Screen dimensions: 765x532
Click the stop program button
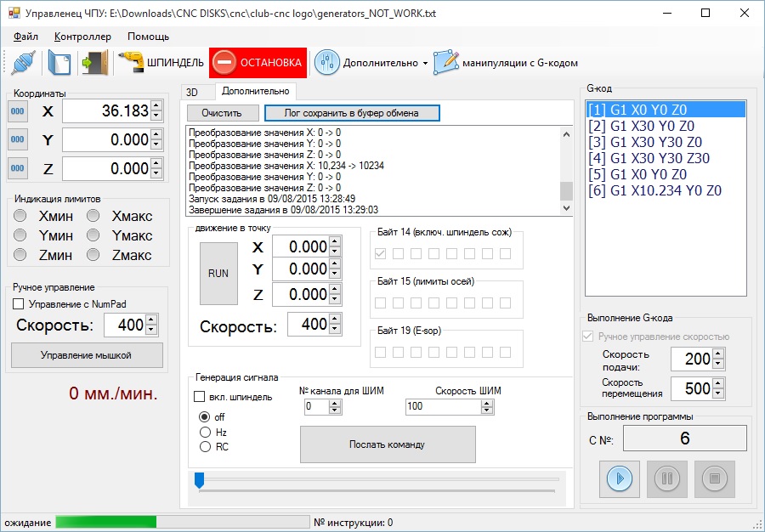click(x=714, y=478)
